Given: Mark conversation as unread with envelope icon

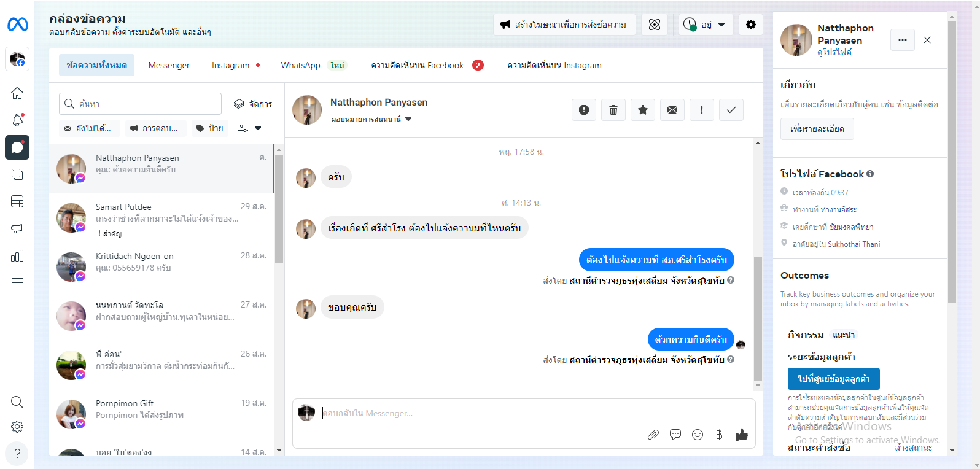Looking at the screenshot, I should coord(672,110).
